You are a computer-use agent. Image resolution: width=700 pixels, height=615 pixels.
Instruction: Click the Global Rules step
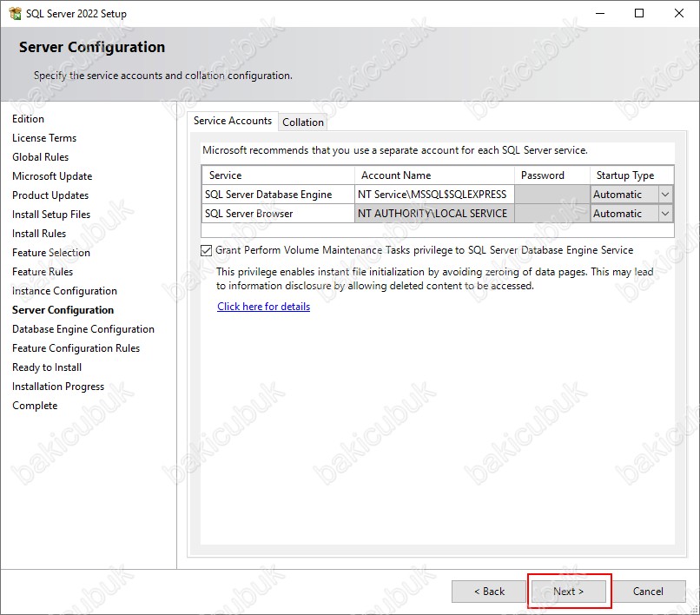point(40,157)
